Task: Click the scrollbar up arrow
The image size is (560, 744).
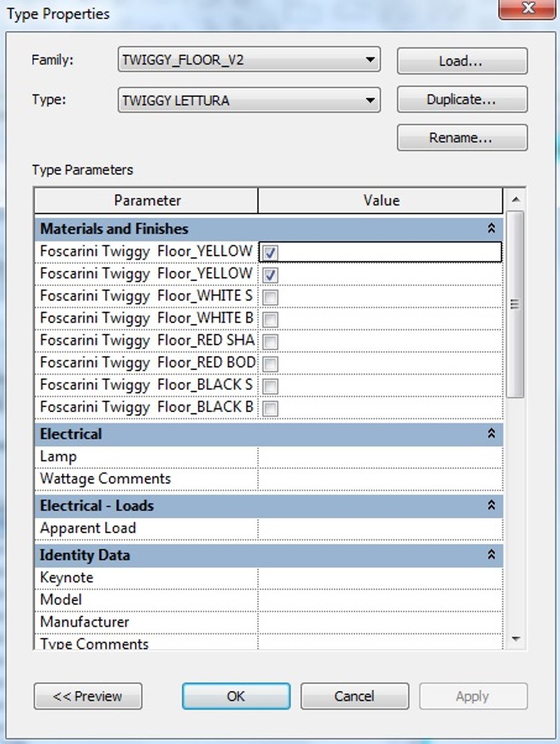Action: click(515, 200)
